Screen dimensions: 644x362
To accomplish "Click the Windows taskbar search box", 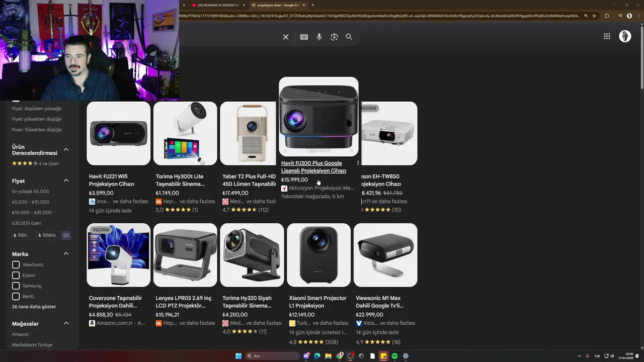I will [x=272, y=356].
